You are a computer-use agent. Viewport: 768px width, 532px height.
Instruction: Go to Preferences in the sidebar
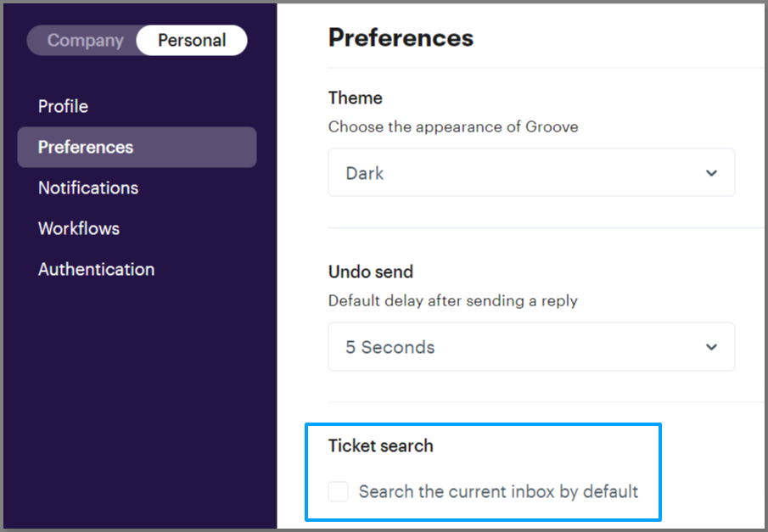[x=86, y=147]
